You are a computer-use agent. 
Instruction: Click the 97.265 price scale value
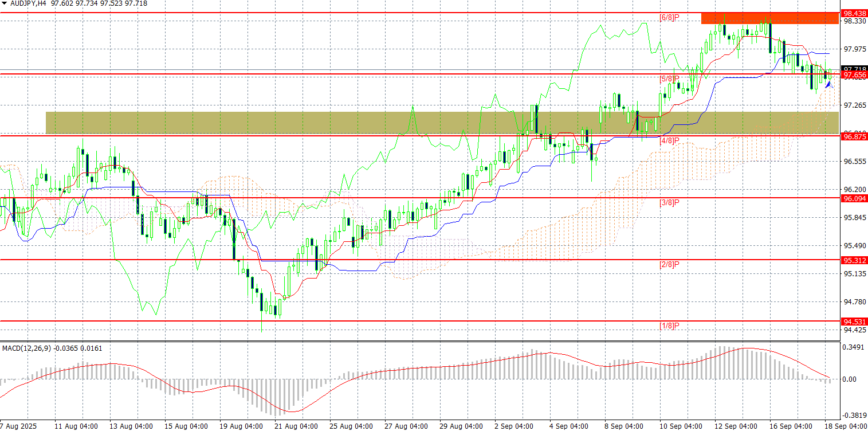coord(854,105)
